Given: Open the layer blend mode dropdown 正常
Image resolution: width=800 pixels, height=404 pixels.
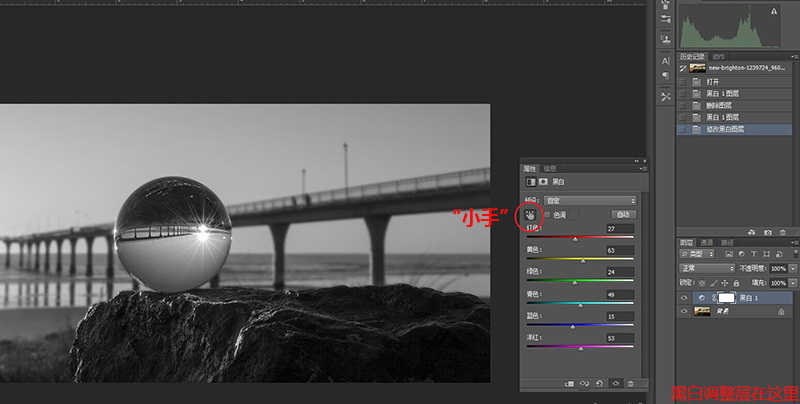Looking at the screenshot, I should pyautogui.click(x=706, y=269).
